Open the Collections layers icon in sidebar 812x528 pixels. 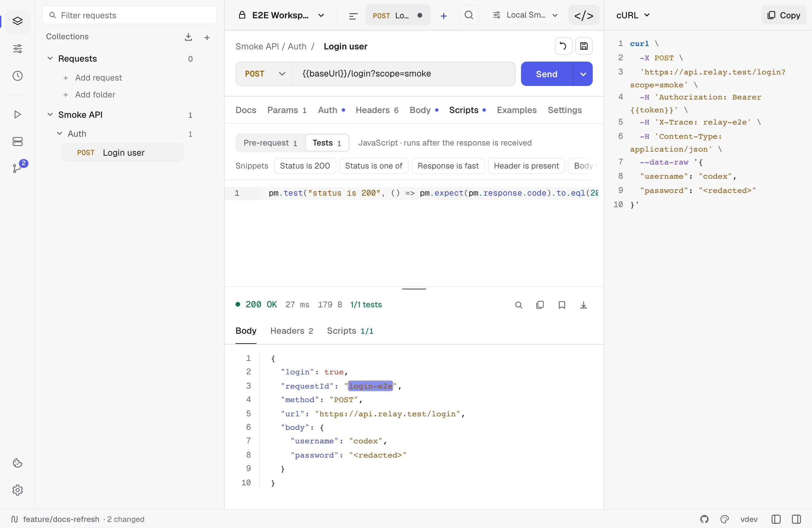pyautogui.click(x=17, y=21)
